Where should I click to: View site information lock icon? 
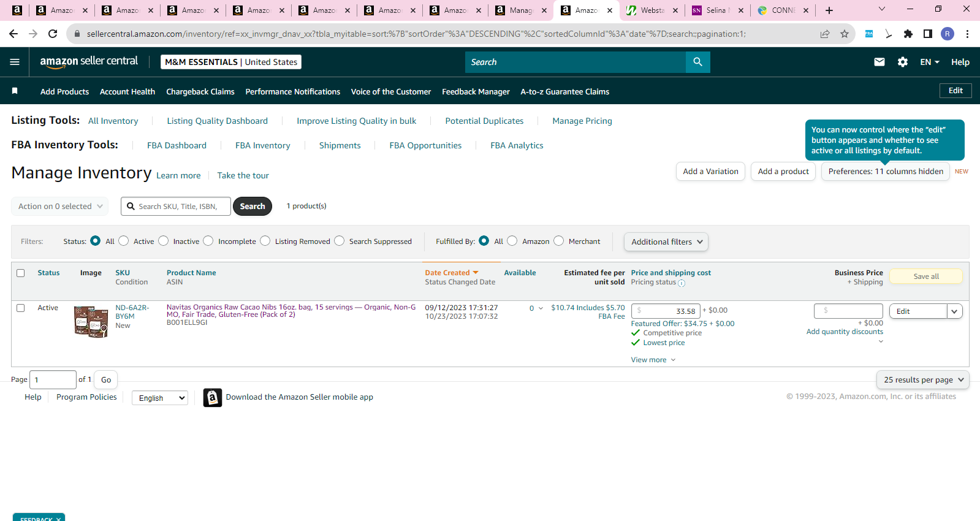point(77,34)
